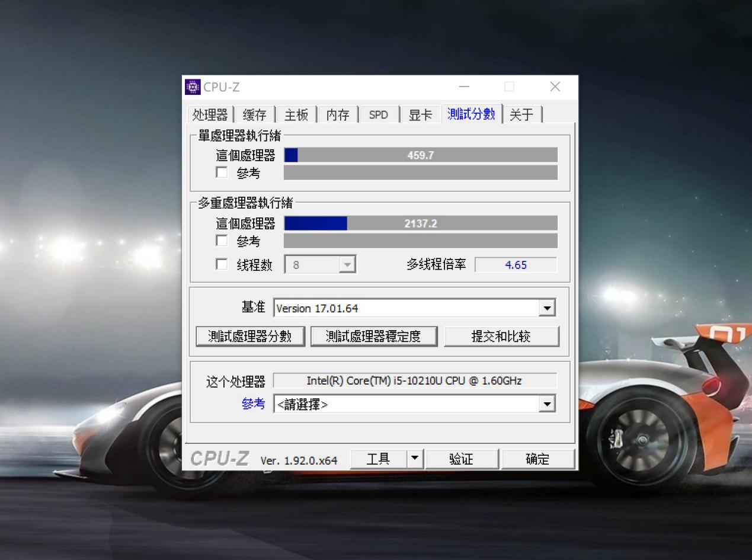Screen dimensions: 752x560
Task: Open the 显卡 tab
Action: pos(420,114)
